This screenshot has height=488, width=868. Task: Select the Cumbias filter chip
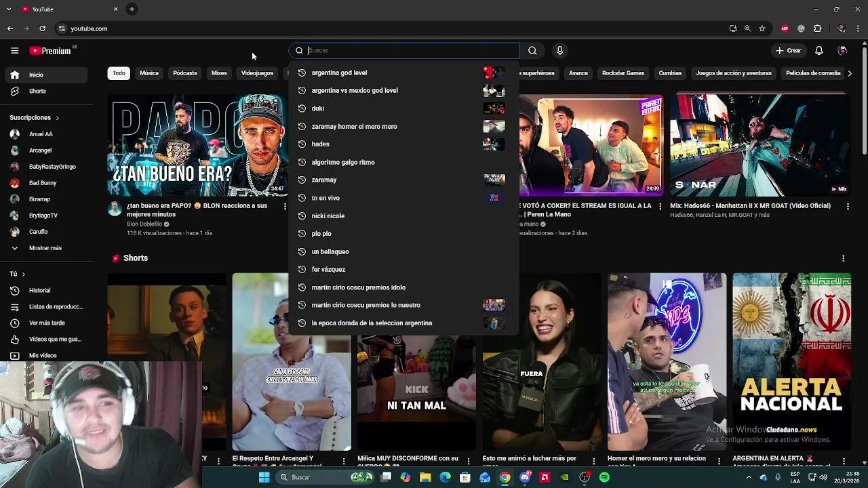tap(670, 73)
